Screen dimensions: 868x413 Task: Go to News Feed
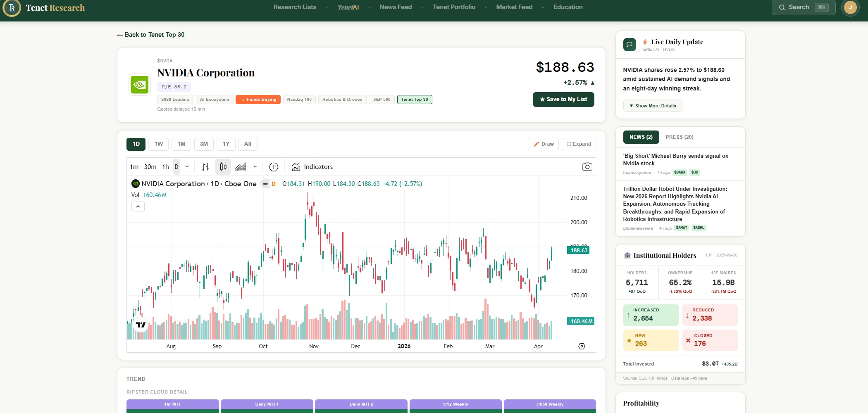pos(396,7)
